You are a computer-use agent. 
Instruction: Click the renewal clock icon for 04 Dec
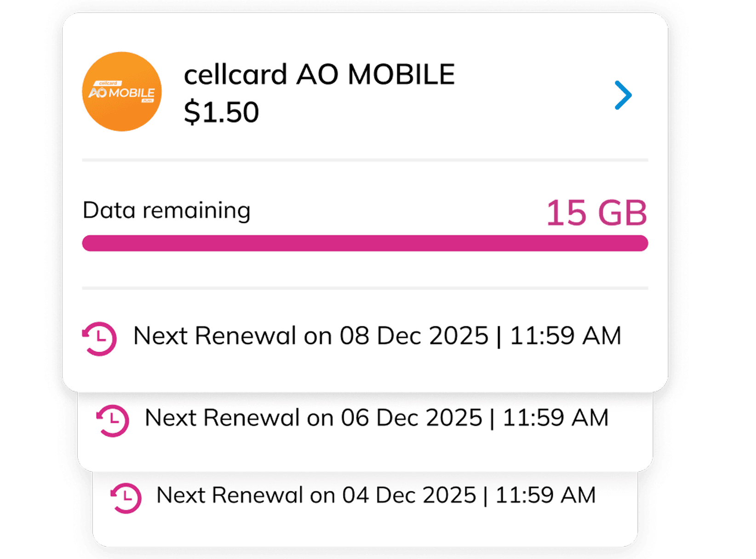126,497
